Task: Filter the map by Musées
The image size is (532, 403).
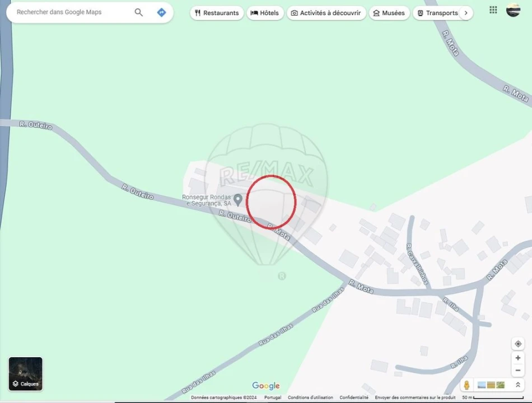Action: click(389, 13)
